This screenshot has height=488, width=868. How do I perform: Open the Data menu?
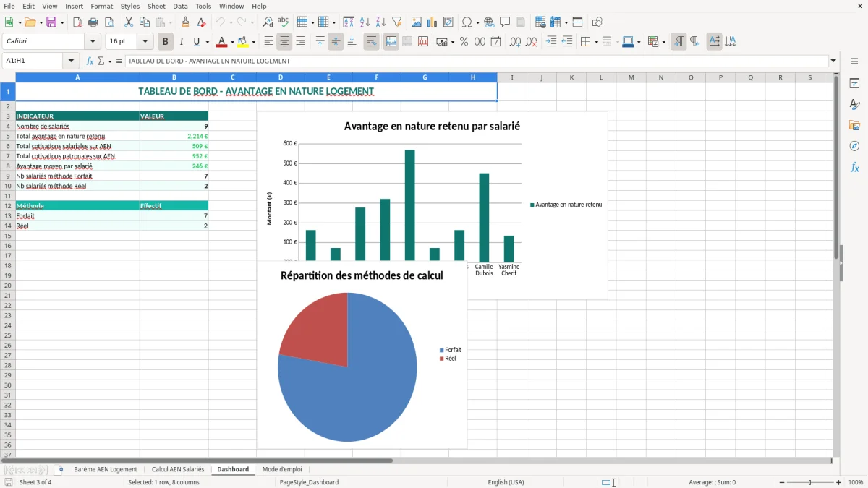(x=180, y=6)
